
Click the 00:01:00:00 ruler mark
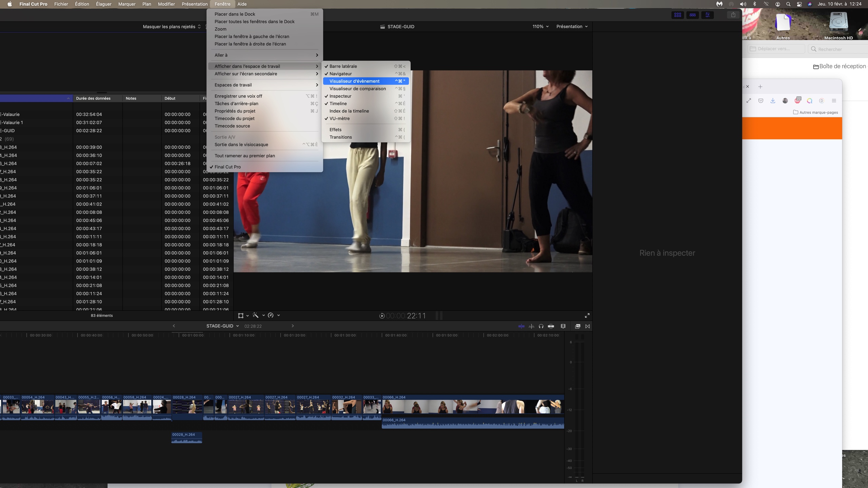[193, 335]
